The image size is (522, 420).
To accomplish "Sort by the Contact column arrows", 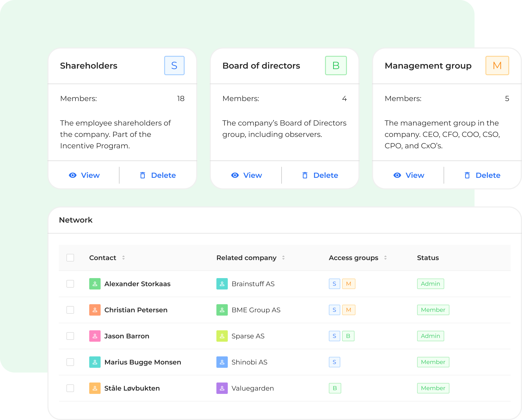I will [x=123, y=257].
